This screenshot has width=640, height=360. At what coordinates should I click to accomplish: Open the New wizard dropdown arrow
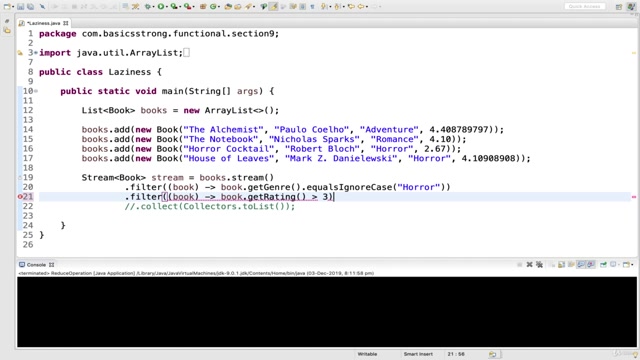tap(13, 7)
